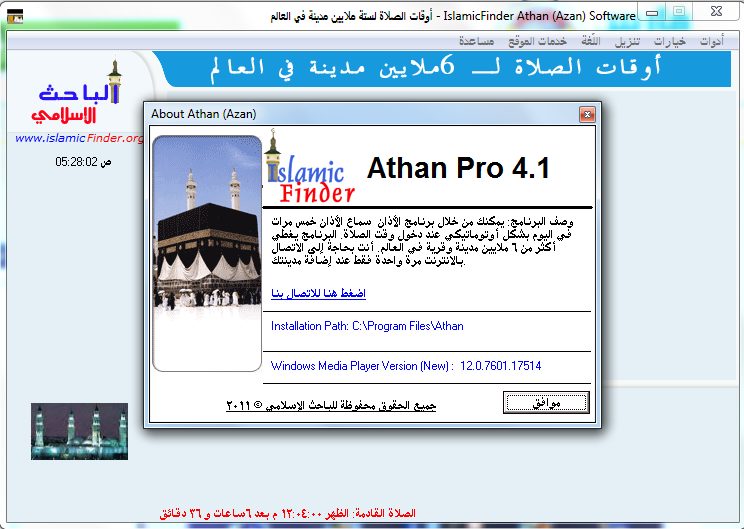Click the copyright link جميع الحقوق محفوظة
The height and width of the screenshot is (529, 744).
click(x=331, y=405)
